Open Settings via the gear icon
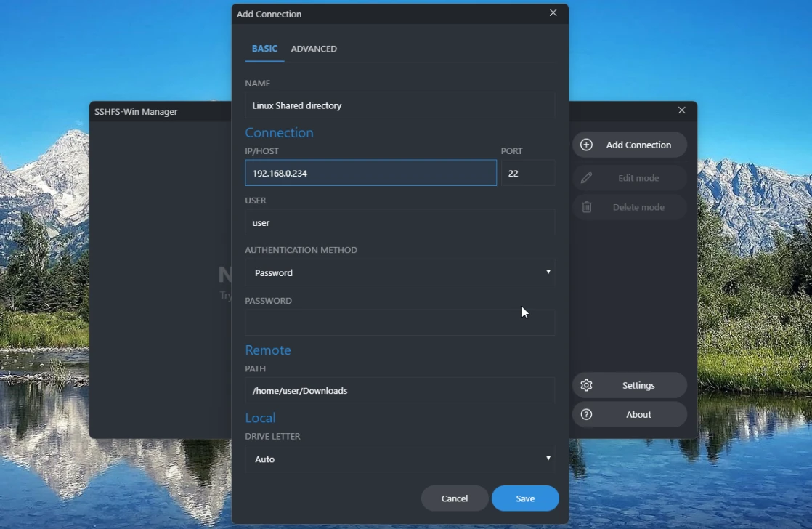This screenshot has height=529, width=812. [x=587, y=386]
